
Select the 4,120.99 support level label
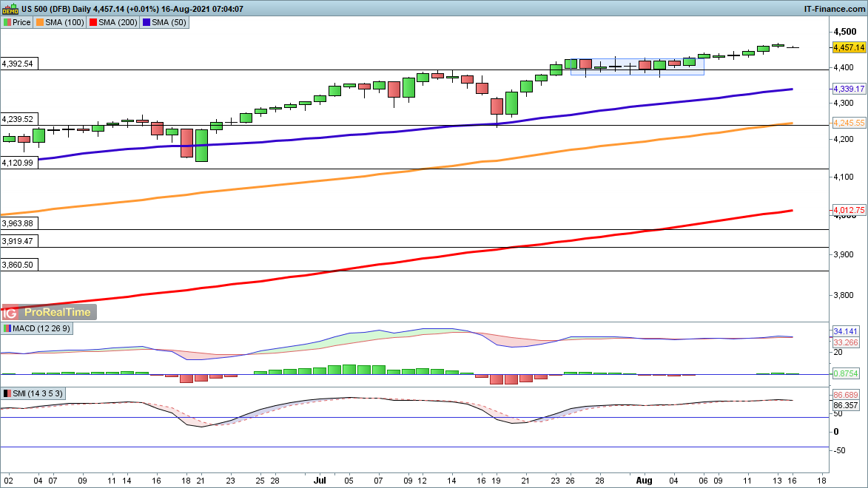[18, 163]
